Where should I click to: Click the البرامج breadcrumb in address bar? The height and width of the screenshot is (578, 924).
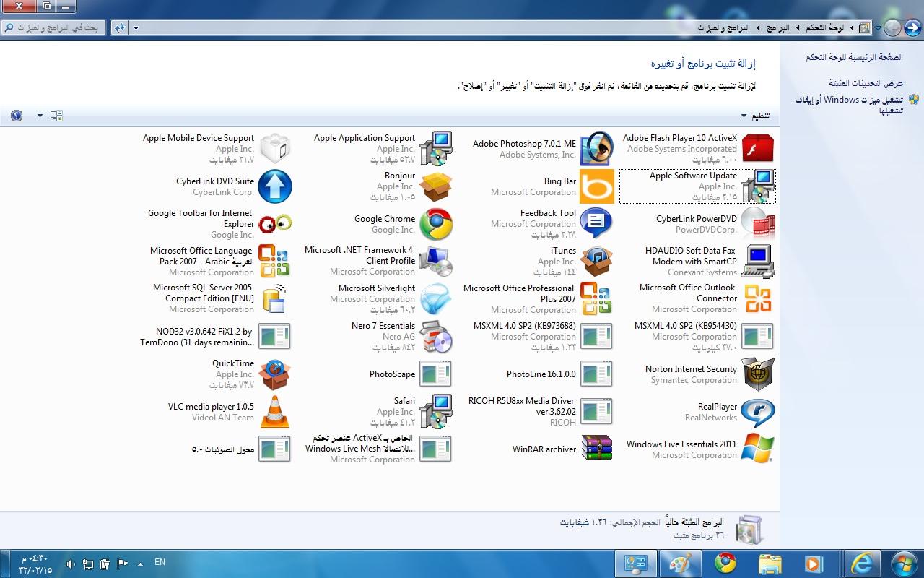[x=777, y=28]
